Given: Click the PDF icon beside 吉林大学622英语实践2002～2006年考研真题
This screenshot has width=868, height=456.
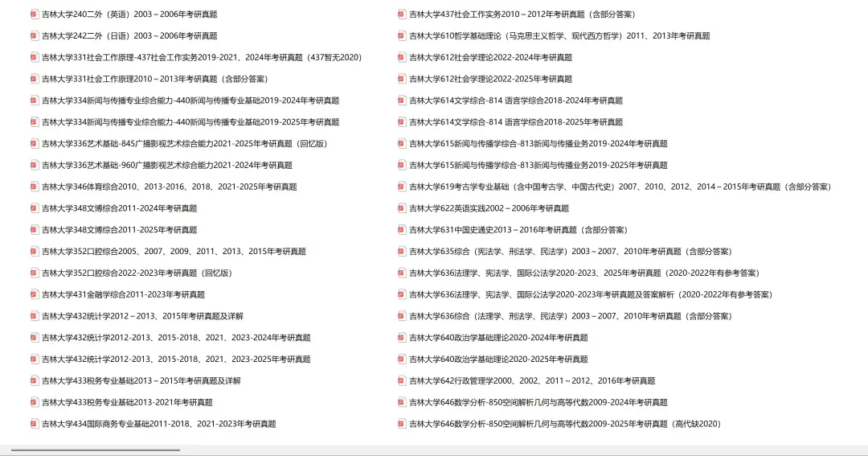Looking at the screenshot, I should pyautogui.click(x=402, y=209).
